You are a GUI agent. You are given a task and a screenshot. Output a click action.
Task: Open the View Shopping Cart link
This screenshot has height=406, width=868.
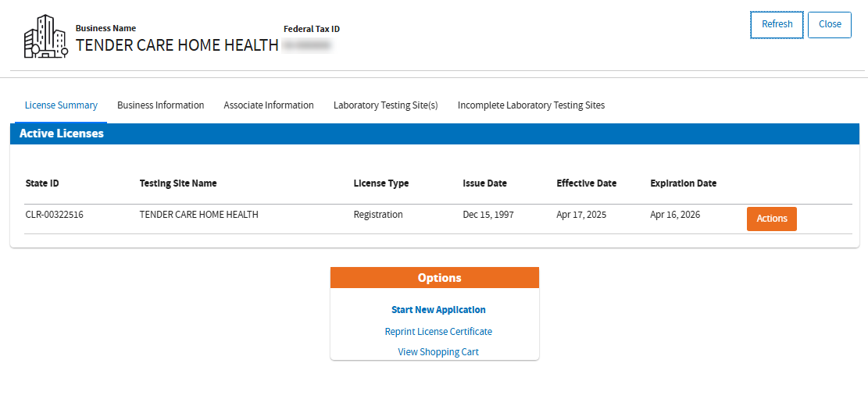(438, 352)
